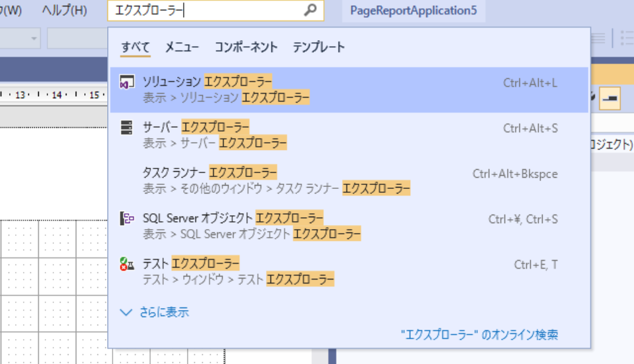Click the Ctrl+E, T shortcut text

[536, 265]
